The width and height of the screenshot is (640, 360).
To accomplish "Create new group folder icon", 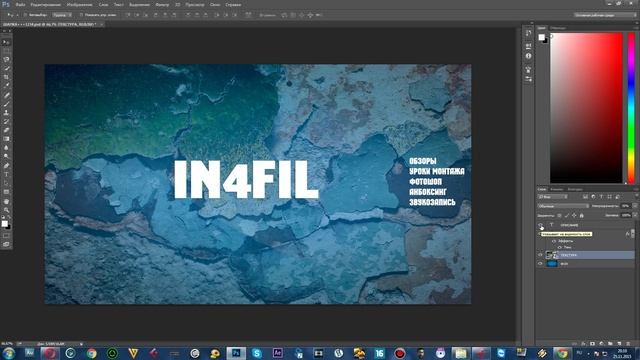I will (x=610, y=344).
